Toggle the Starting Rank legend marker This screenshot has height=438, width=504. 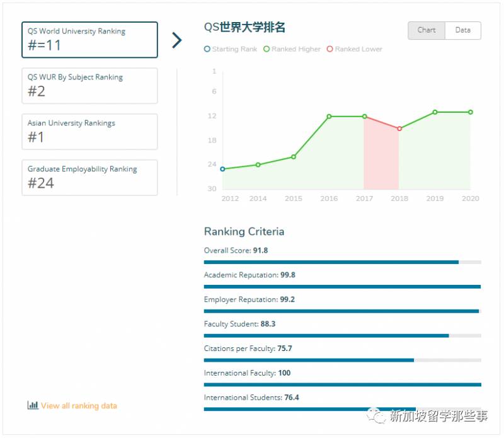pyautogui.click(x=207, y=49)
